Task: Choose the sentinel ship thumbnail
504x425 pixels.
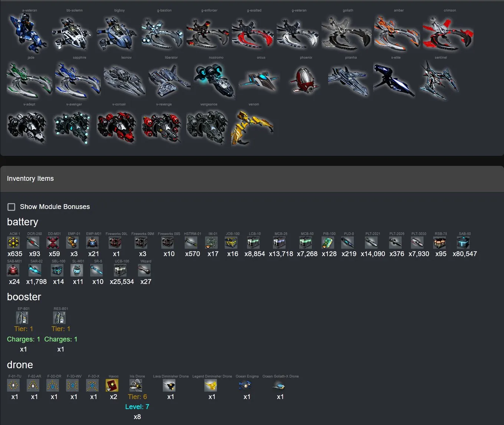Action: [439, 80]
